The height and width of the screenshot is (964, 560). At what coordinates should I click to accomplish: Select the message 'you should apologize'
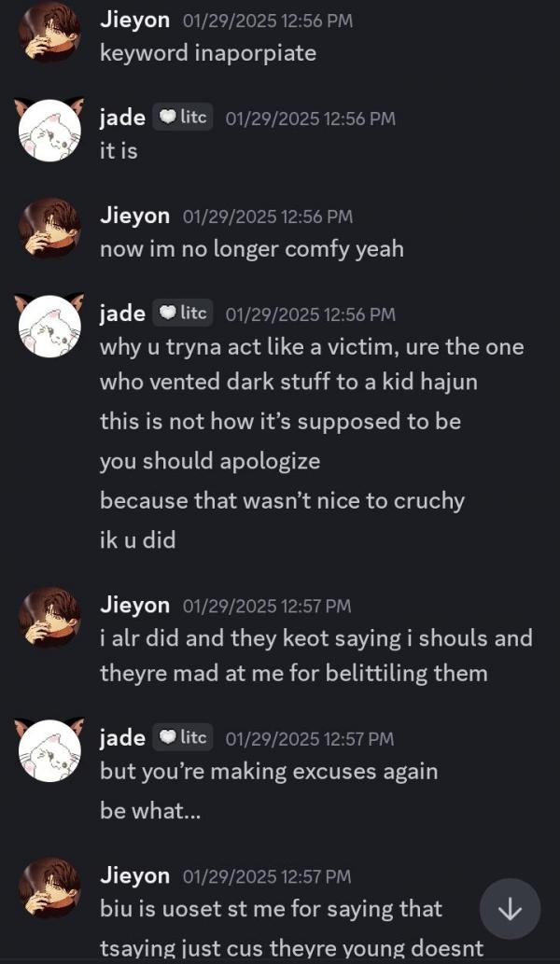pyautogui.click(x=210, y=461)
